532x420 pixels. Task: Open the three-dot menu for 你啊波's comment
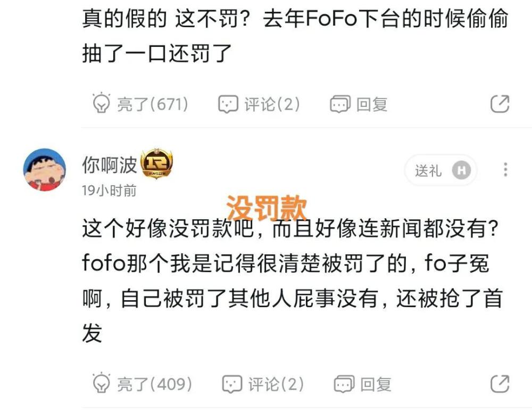(505, 169)
